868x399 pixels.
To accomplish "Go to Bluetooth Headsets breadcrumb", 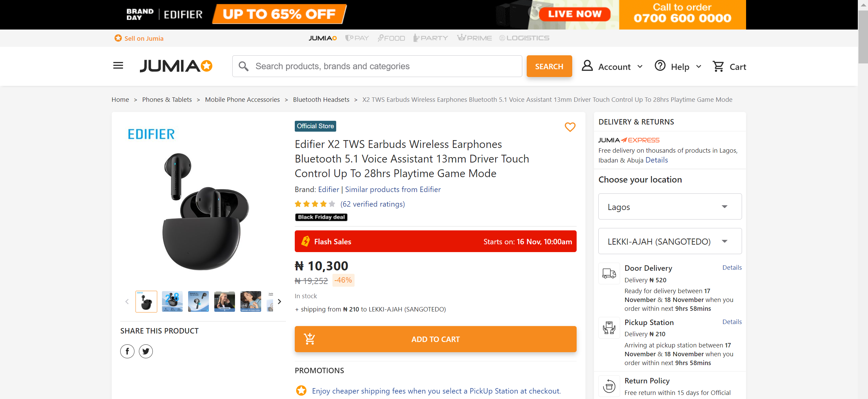I will [x=321, y=99].
